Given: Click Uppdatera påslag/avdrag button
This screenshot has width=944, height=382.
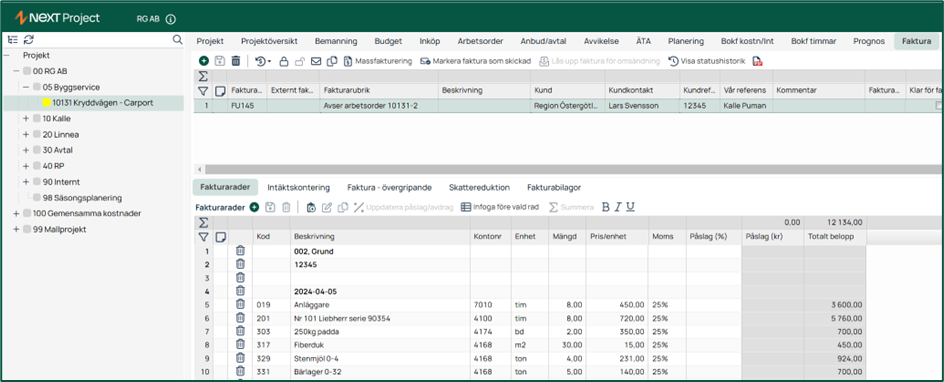Looking at the screenshot, I should [403, 208].
